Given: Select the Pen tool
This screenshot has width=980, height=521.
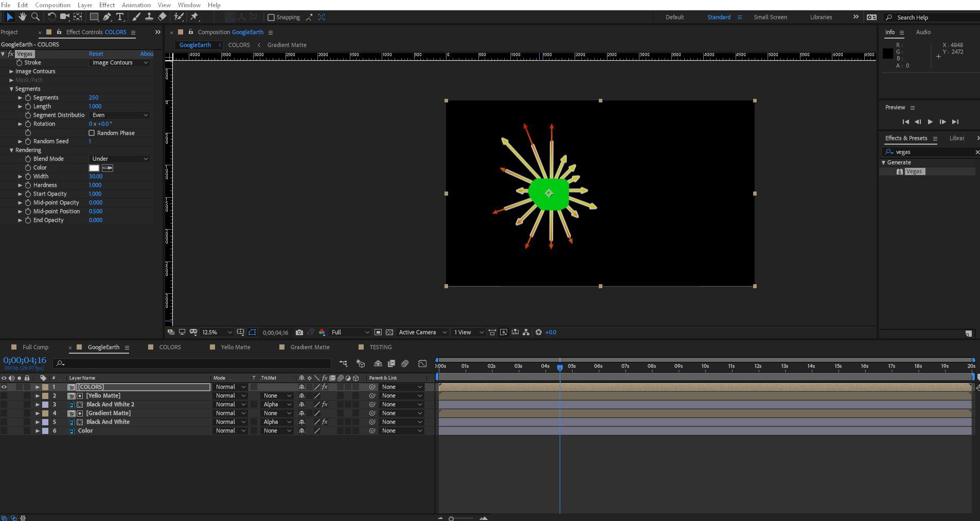Looking at the screenshot, I should pos(107,17).
